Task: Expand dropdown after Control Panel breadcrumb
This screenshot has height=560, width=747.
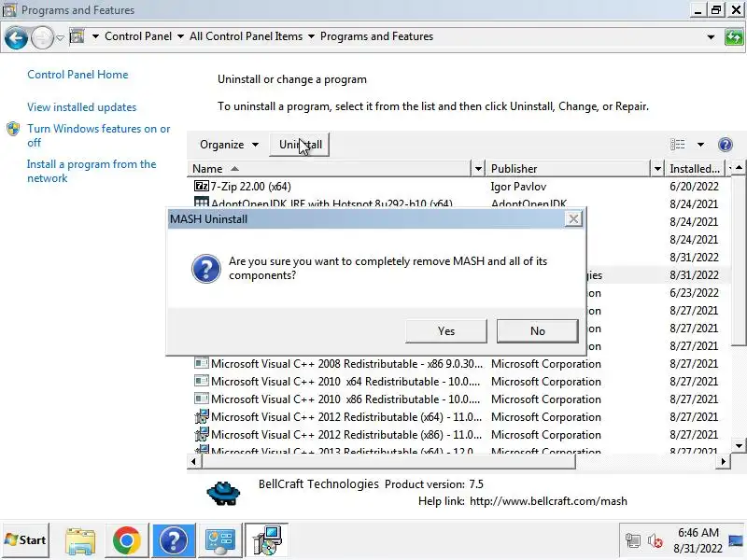Action: click(x=180, y=36)
